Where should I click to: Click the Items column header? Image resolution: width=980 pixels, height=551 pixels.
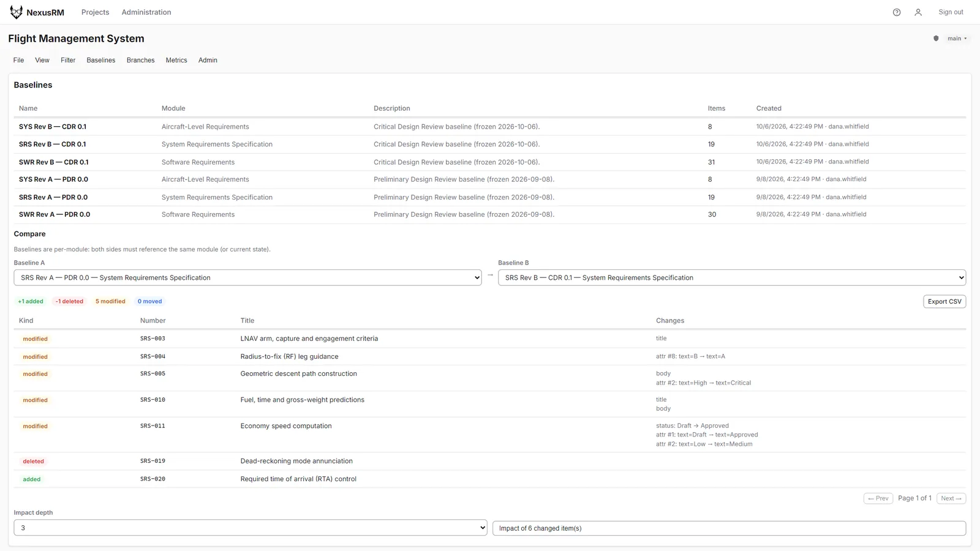click(x=717, y=108)
